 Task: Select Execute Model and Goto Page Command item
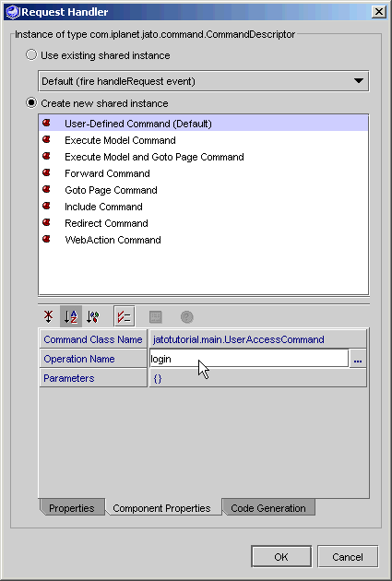coord(204,157)
